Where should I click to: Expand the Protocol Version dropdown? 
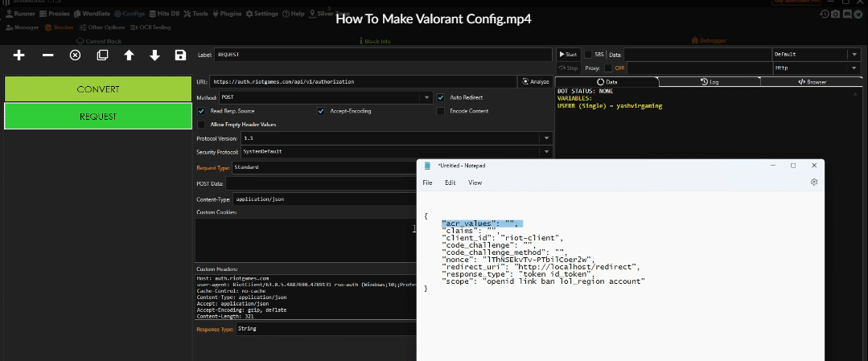[x=546, y=138]
